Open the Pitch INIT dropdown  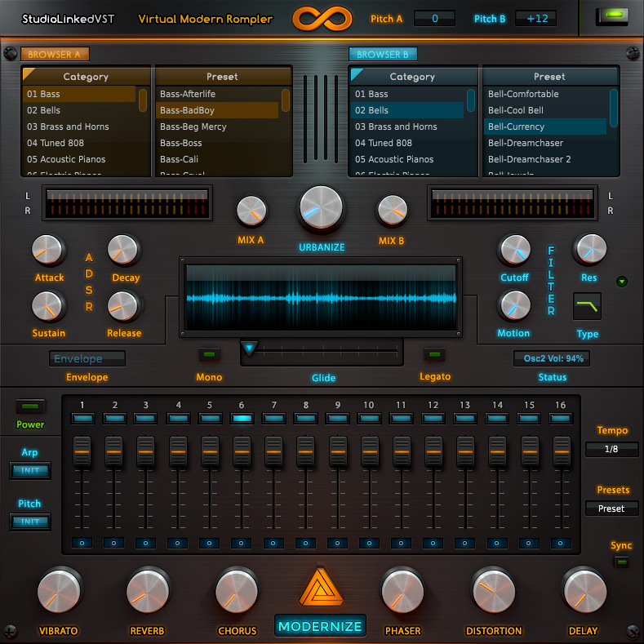click(30, 522)
